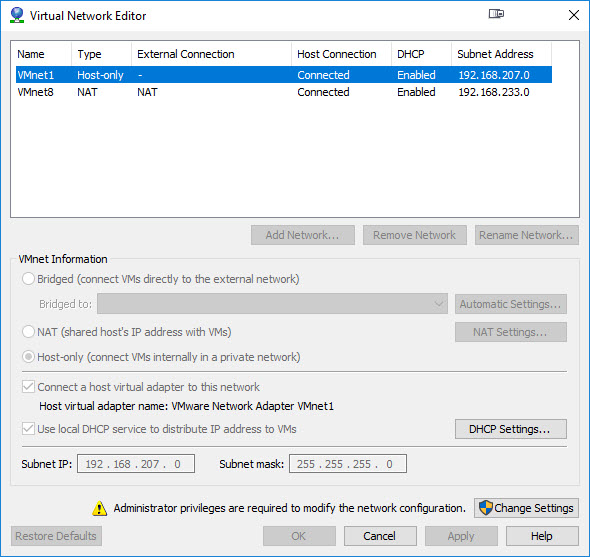Image resolution: width=590 pixels, height=557 pixels.
Task: Toggle Connect a host virtual adapter checkbox
Action: (x=28, y=387)
